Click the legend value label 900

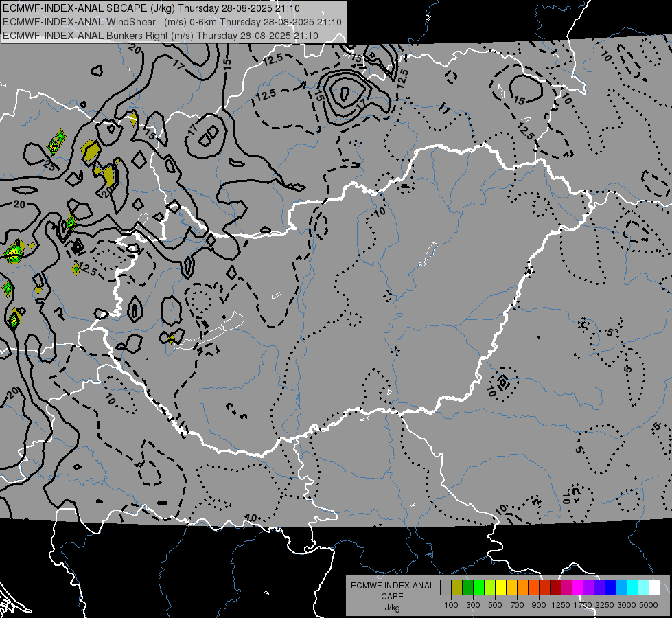pyautogui.click(x=539, y=605)
